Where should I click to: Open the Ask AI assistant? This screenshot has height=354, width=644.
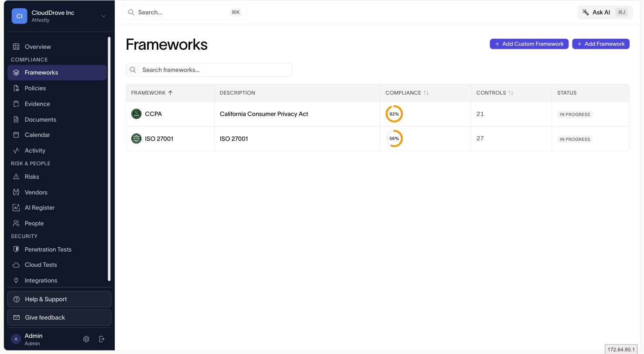pyautogui.click(x=605, y=12)
